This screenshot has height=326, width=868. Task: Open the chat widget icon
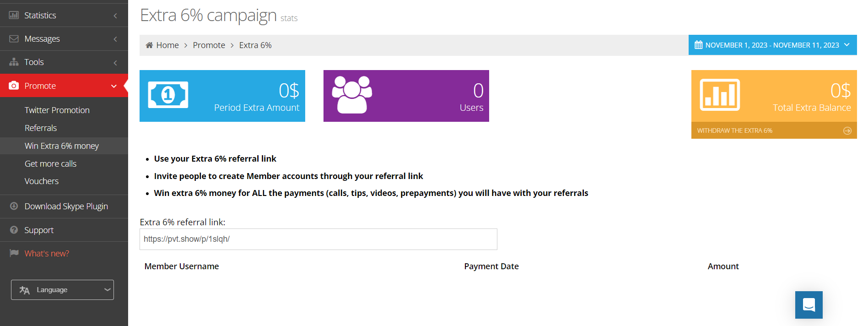(809, 305)
